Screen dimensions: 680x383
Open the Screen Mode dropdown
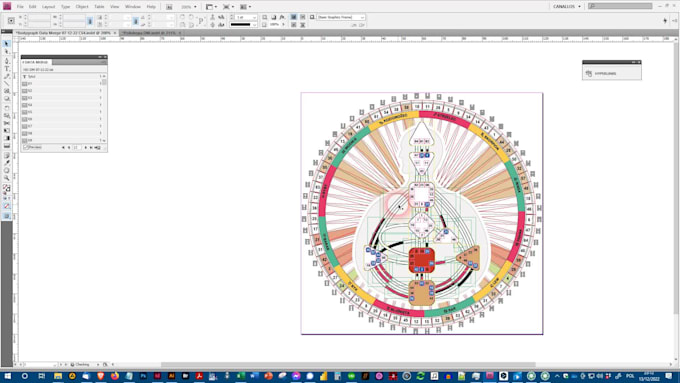pos(233,7)
